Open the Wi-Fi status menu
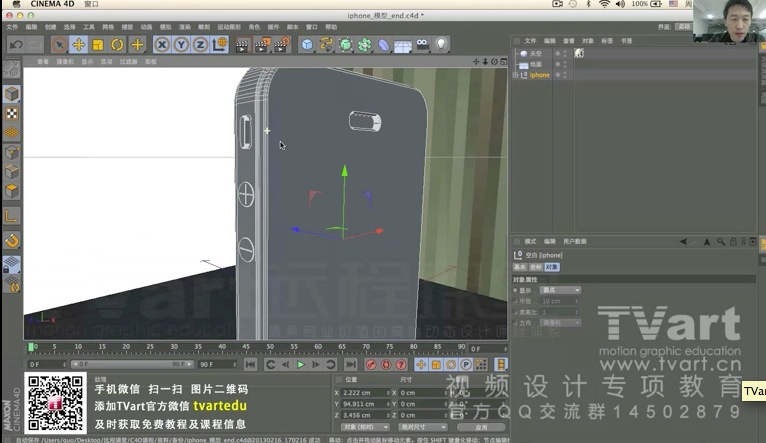The height and width of the screenshot is (443, 766). (604, 4)
